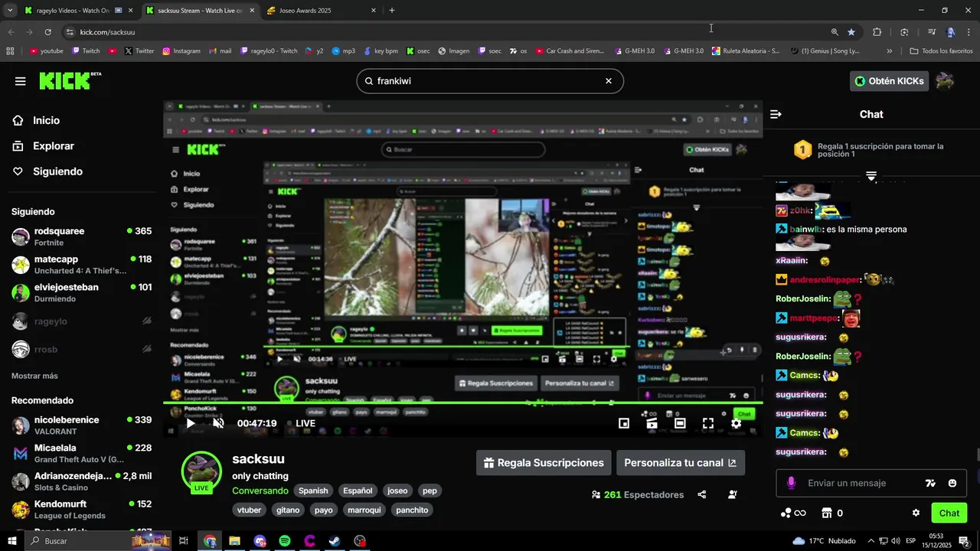Reload the current page
This screenshot has height=551, width=980.
[x=47, y=32]
